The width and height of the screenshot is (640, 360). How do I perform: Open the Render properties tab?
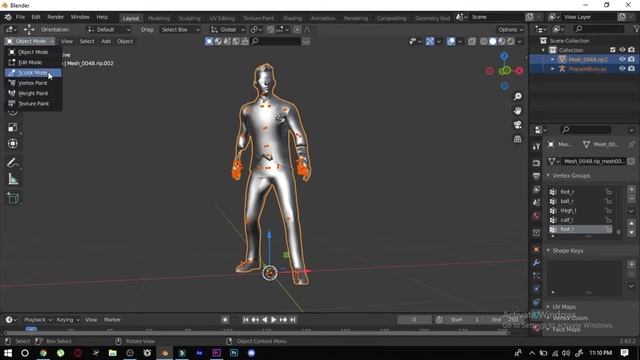point(536,163)
